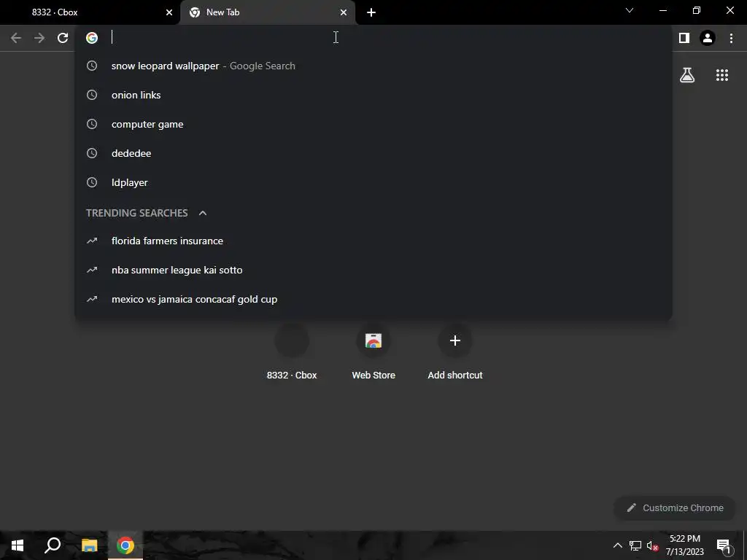
Task: Go forward with the forward arrow
Action: [39, 38]
